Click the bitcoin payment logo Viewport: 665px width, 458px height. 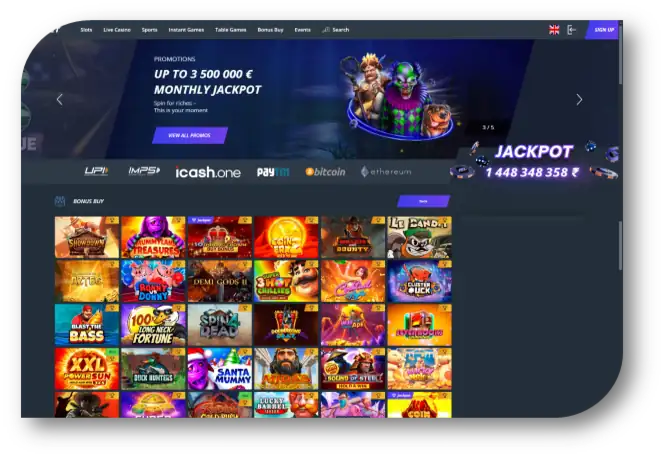pyautogui.click(x=325, y=172)
